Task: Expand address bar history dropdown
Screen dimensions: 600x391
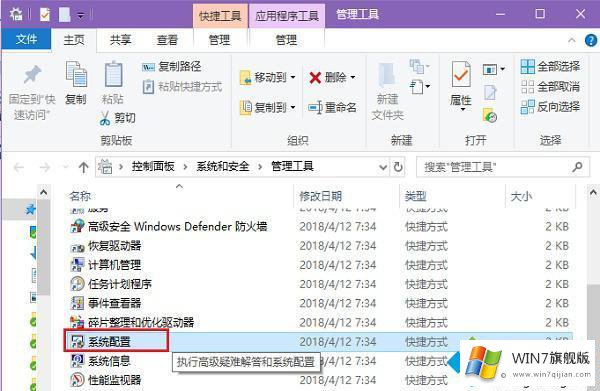Action: pyautogui.click(x=383, y=167)
